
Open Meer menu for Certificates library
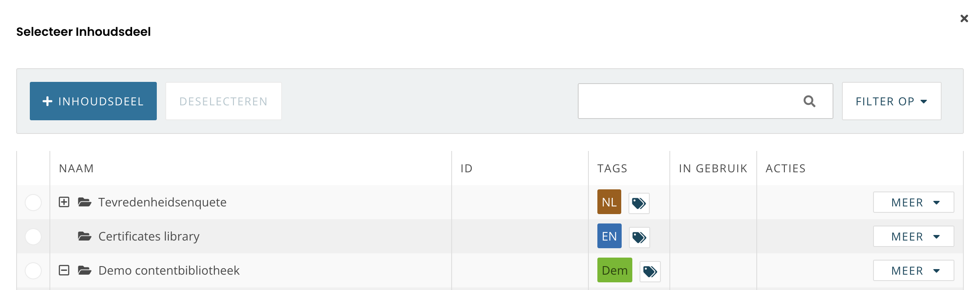pos(913,236)
